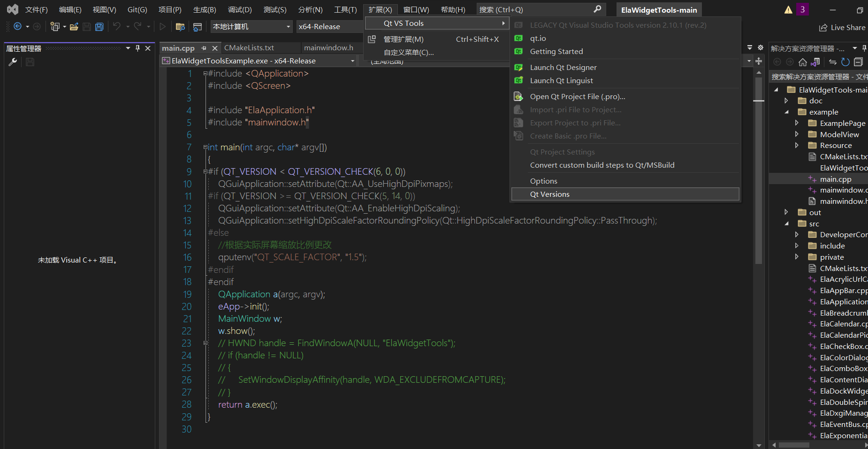This screenshot has height=449, width=868.
Task: Expand the ExamplePage folder
Action: [x=797, y=123]
